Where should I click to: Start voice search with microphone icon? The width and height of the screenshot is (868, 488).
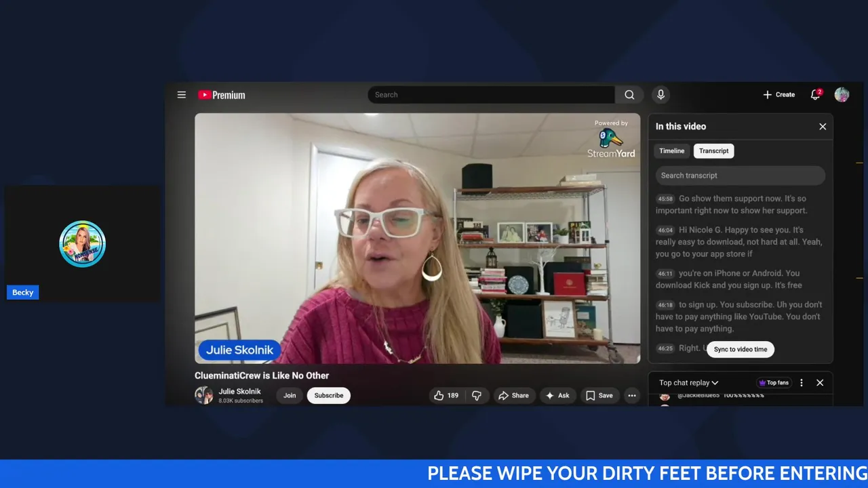pos(660,95)
